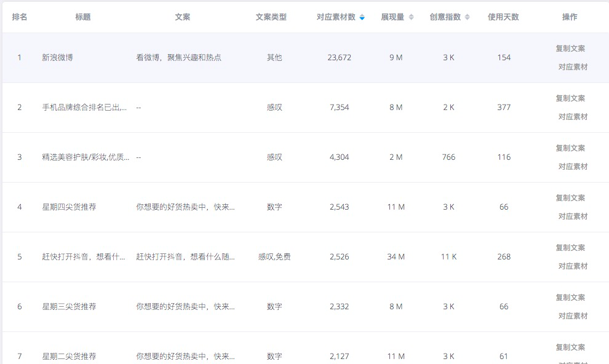609x364 pixels.
Task: Click the 操作 column header
Action: [570, 17]
